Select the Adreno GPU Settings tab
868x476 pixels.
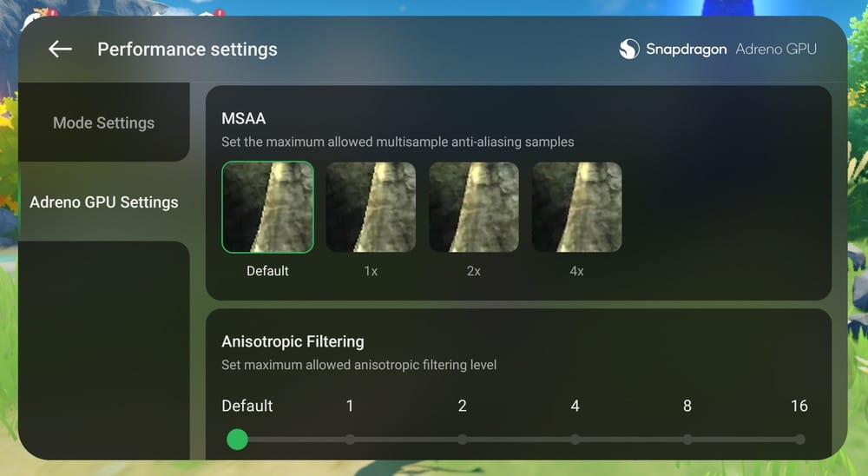(103, 202)
